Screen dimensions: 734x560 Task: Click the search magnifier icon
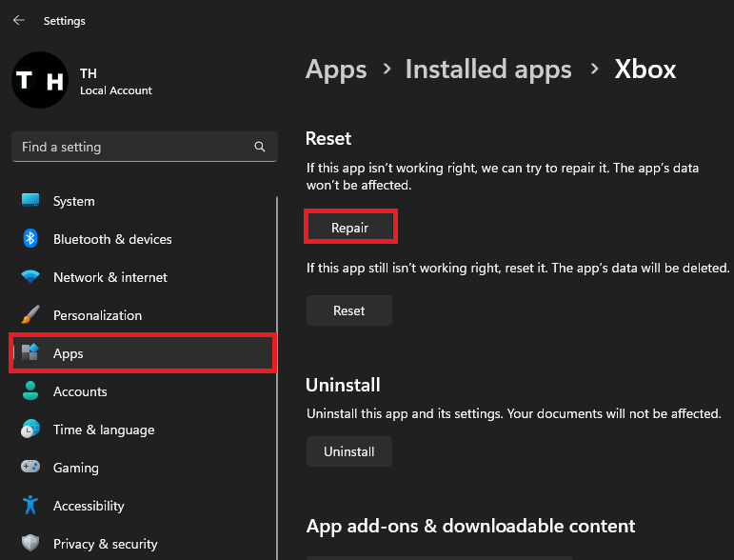pos(260,148)
